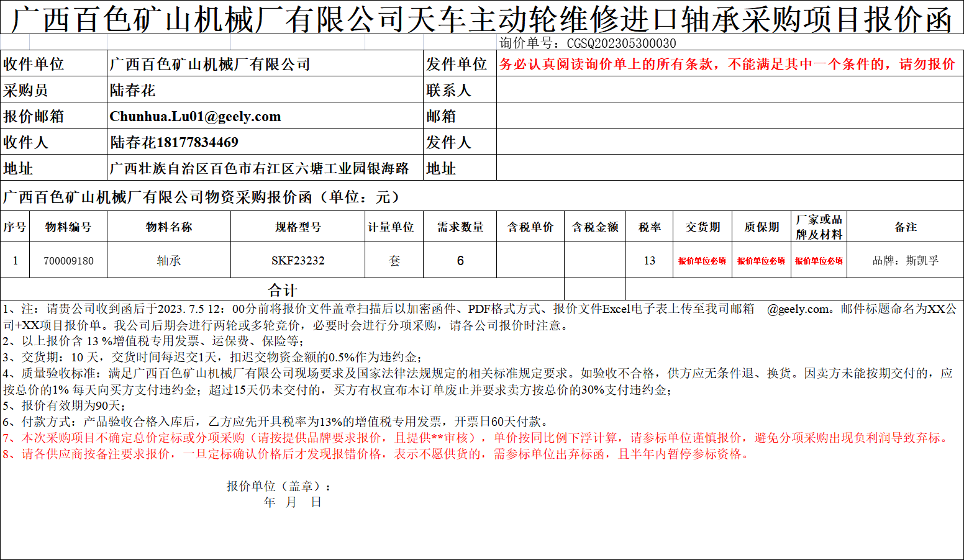Click the 采购员 label cell
964x560 pixels.
point(54,90)
